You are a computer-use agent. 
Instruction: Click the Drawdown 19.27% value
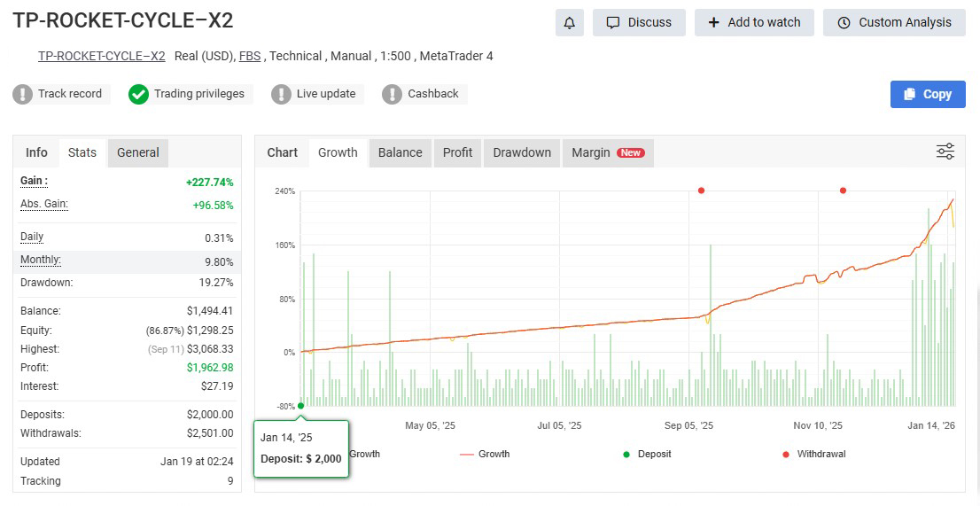tap(216, 283)
